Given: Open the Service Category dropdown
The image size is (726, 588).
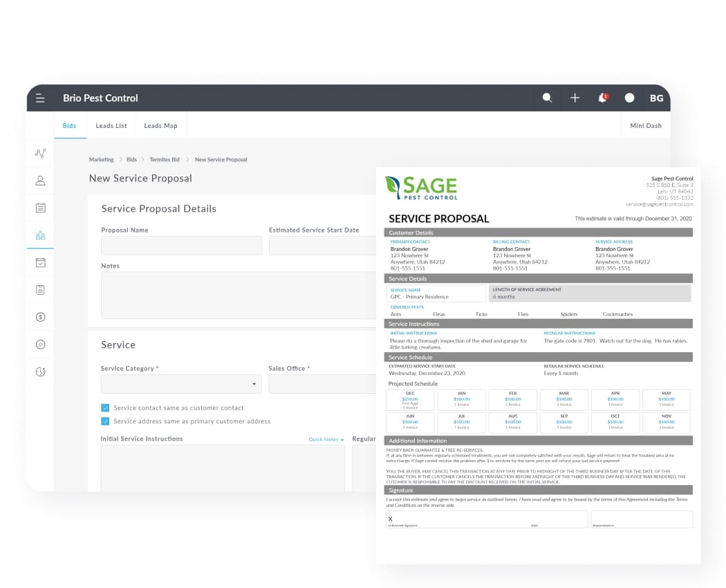Looking at the screenshot, I should (181, 384).
